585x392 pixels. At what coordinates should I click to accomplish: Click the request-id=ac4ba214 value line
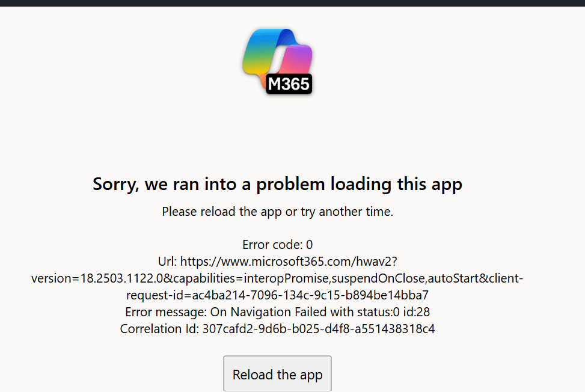277,295
